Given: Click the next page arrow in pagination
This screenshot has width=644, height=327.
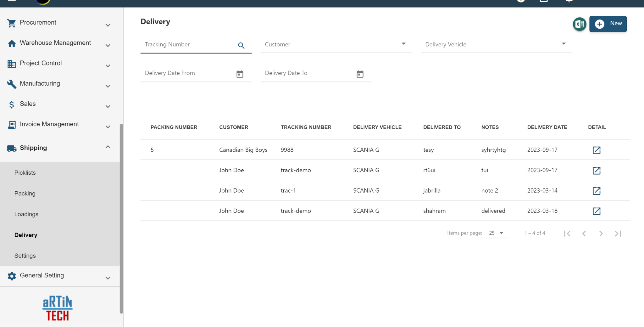Looking at the screenshot, I should [x=601, y=233].
